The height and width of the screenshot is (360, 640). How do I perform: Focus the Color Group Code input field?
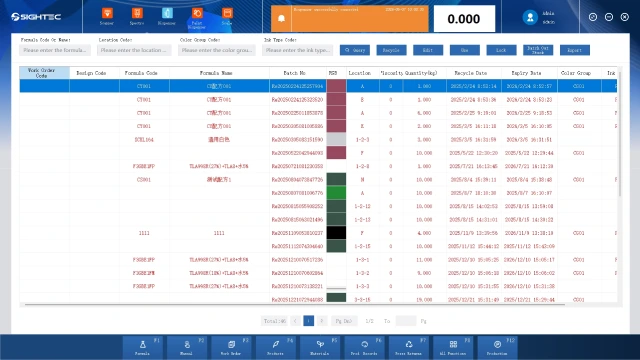(x=217, y=50)
